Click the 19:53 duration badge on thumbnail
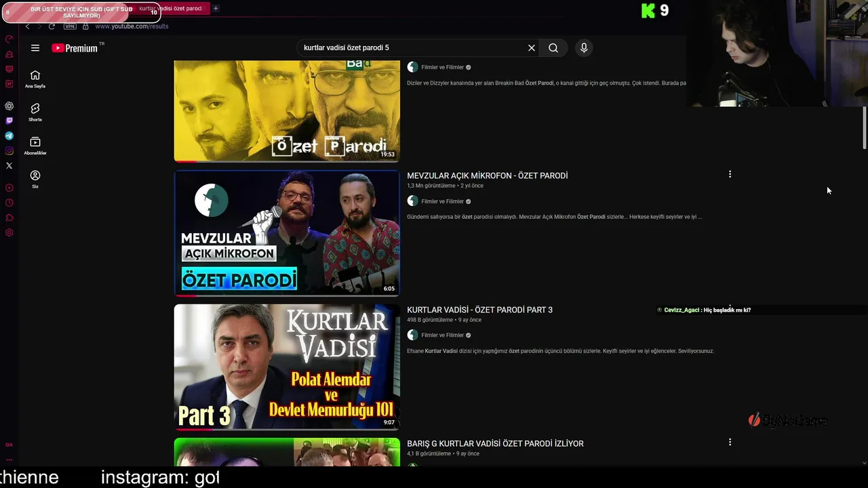Viewport: 868px width, 488px height. click(x=387, y=155)
